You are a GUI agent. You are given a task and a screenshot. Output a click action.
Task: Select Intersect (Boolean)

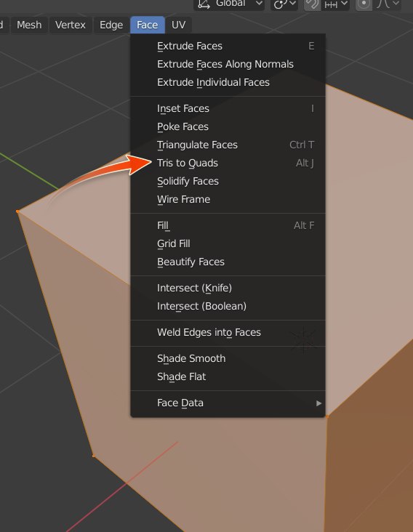228,307
